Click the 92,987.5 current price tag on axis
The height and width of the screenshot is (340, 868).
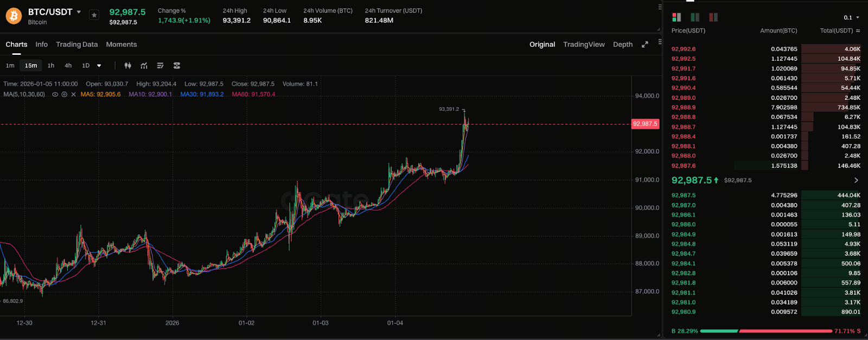[646, 124]
